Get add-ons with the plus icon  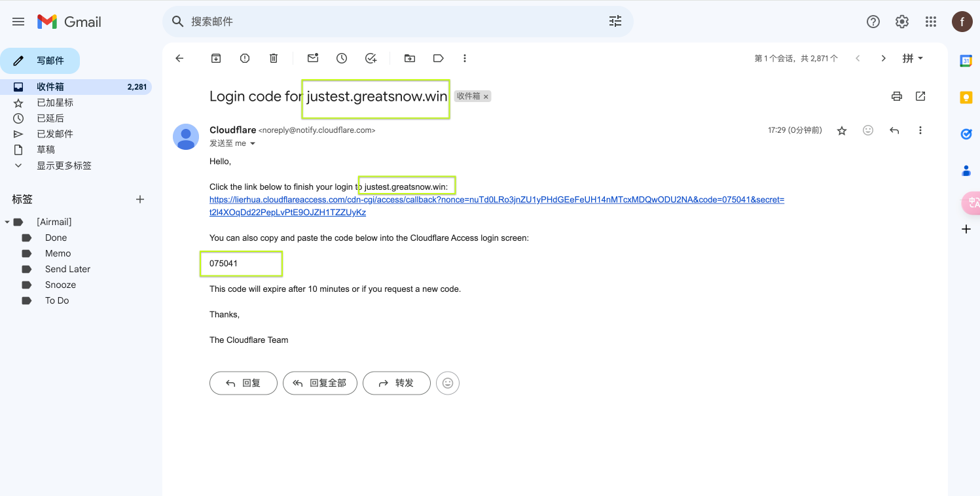[966, 229]
